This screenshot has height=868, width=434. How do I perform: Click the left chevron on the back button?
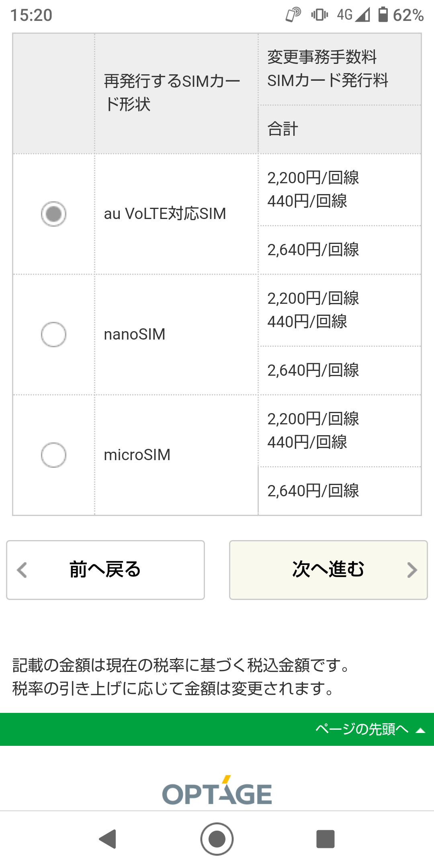(x=22, y=570)
